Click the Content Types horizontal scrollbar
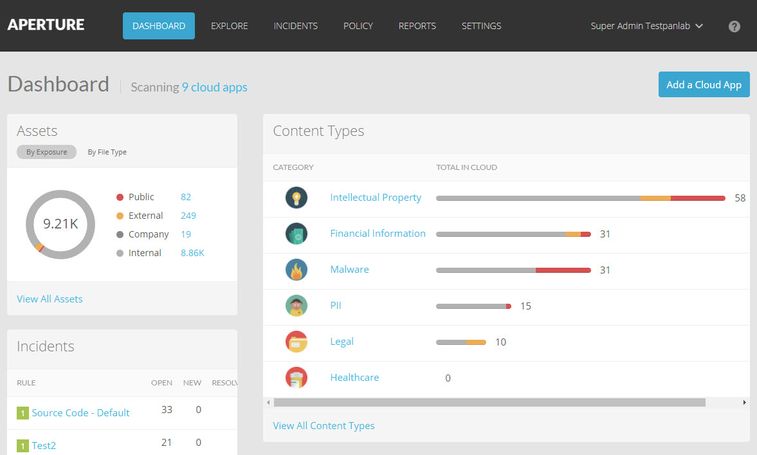 pyautogui.click(x=489, y=402)
